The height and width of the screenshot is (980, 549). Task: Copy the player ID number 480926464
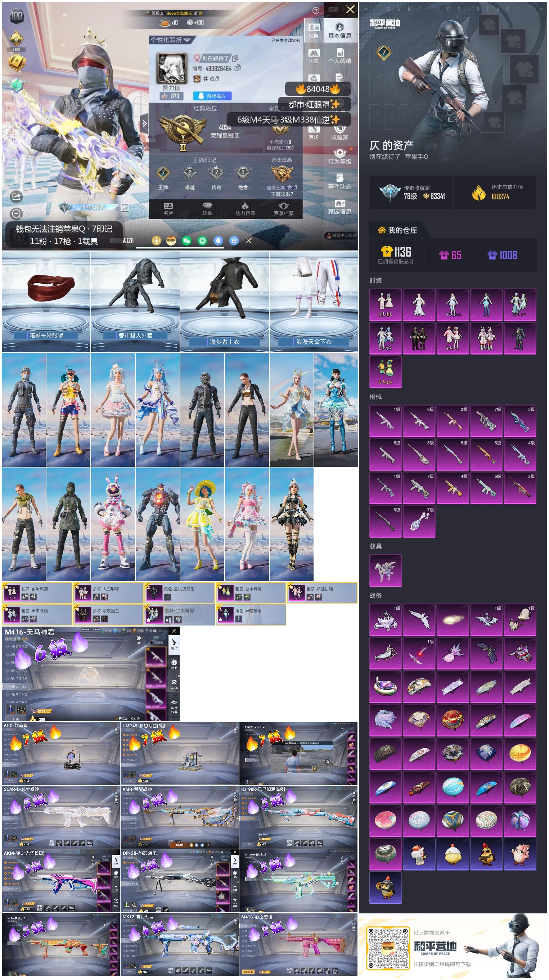tap(238, 68)
